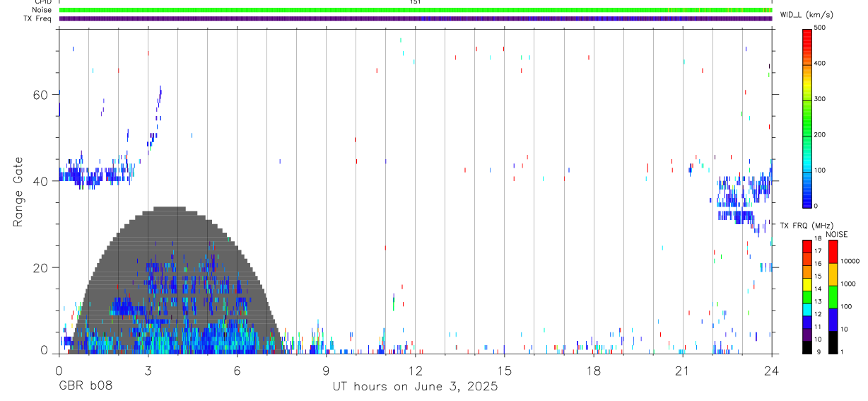
Task: Click the 'Range Gate' y-axis title
Action: point(18,192)
